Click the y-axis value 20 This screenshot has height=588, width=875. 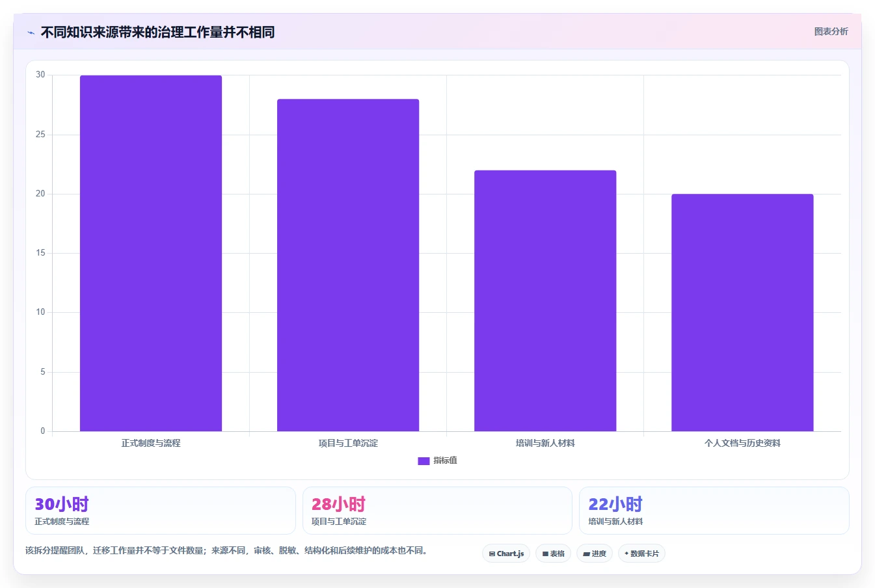40,194
